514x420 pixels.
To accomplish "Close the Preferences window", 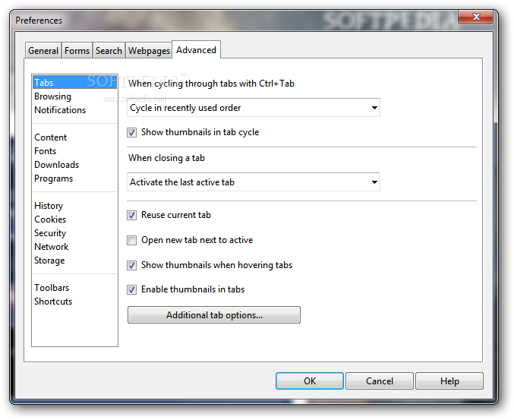I will (x=475, y=17).
